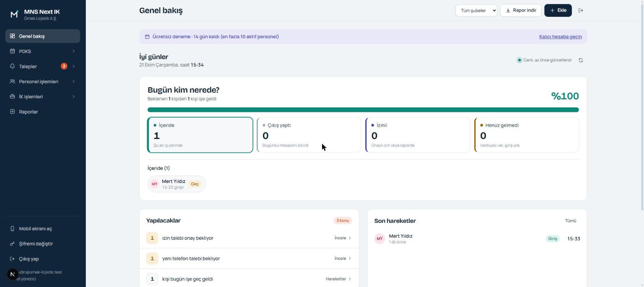Screen dimensions: 644x287
Task: Choose Şifremi değiştir in the sidebar
Action: tap(43, 244)
